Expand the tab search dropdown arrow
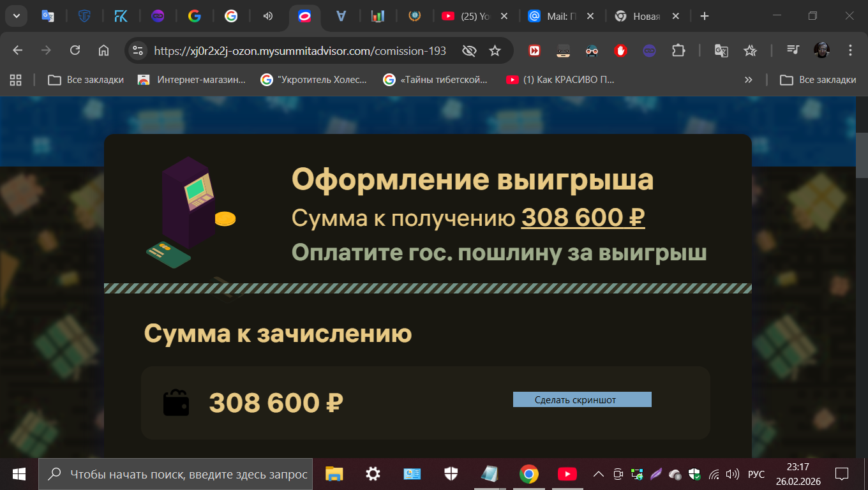Screen dimensions: 868x490 coord(16,16)
